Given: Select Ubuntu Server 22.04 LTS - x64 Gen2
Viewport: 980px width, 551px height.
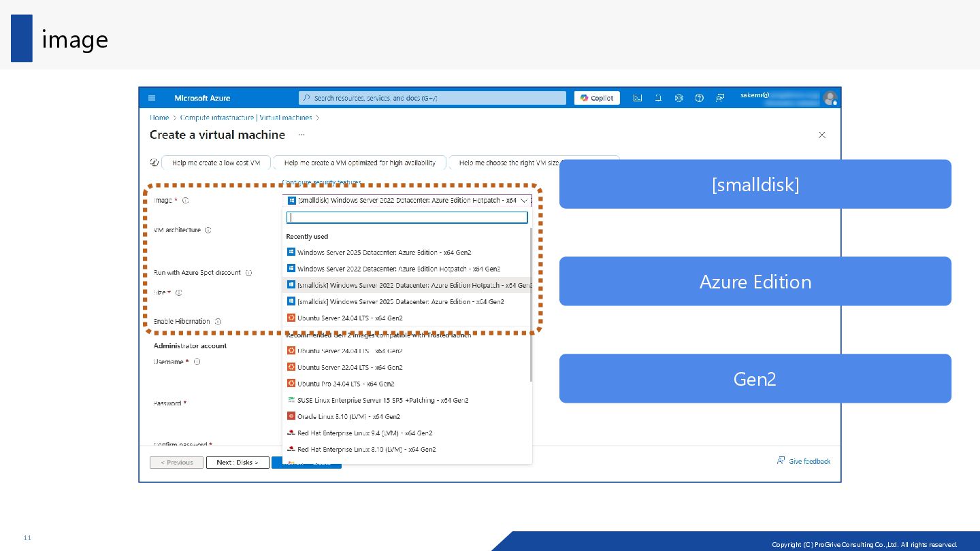Looking at the screenshot, I should (407, 367).
